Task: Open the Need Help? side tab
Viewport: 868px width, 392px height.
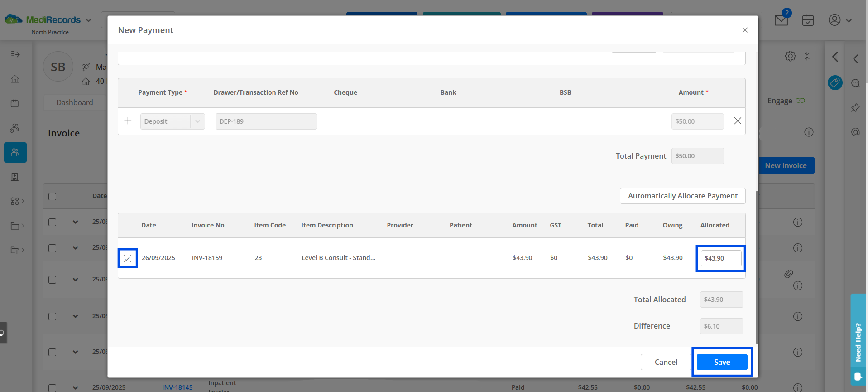Action: pyautogui.click(x=858, y=340)
